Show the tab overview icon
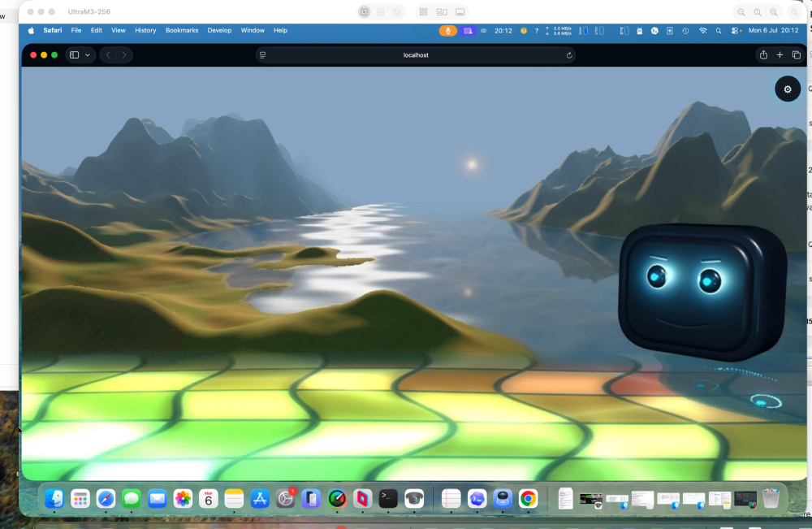 click(x=796, y=55)
